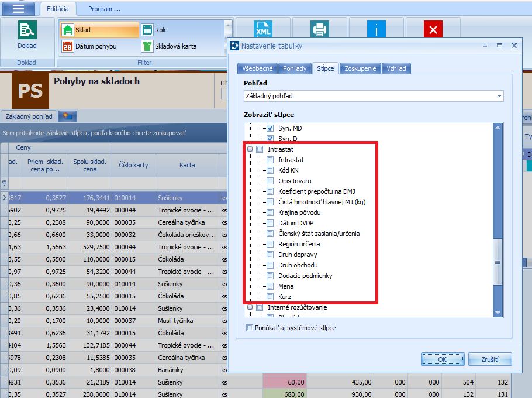Sort by the Číslo karty column header
The width and height of the screenshot is (532, 398).
(134, 165)
